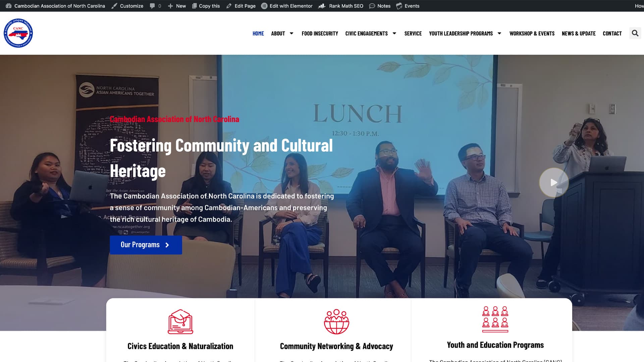The image size is (644, 362).
Task: Open the Service menu item
Action: coord(413,33)
